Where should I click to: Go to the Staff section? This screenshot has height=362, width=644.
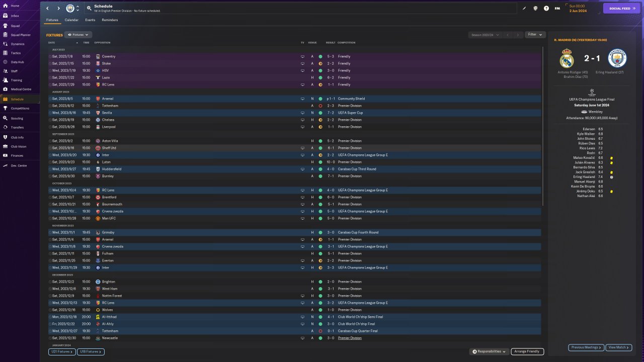[x=20, y=71]
